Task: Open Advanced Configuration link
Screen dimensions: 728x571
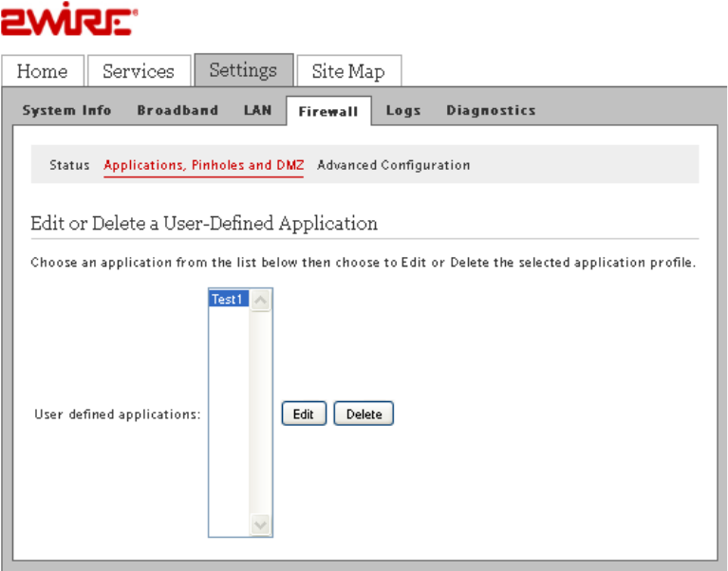Action: point(394,165)
